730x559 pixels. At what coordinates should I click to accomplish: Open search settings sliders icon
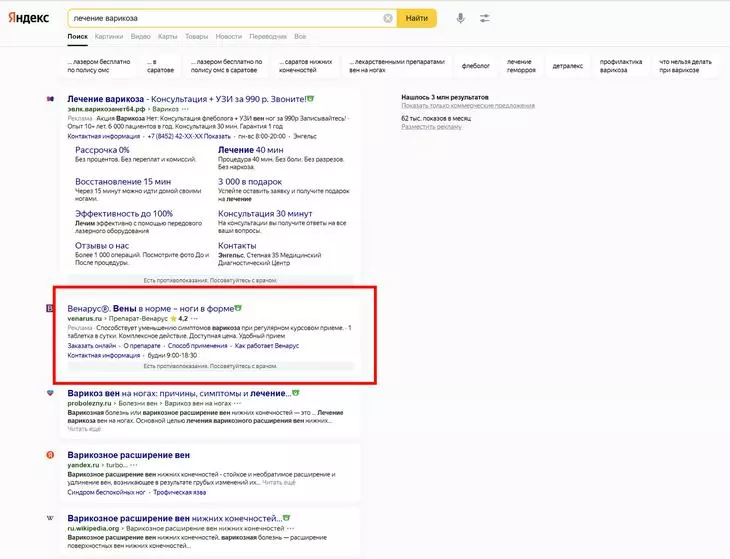(x=485, y=18)
